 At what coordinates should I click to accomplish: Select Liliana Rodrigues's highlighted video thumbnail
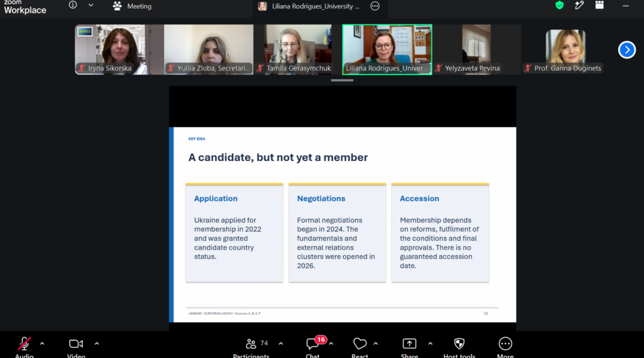[387, 50]
